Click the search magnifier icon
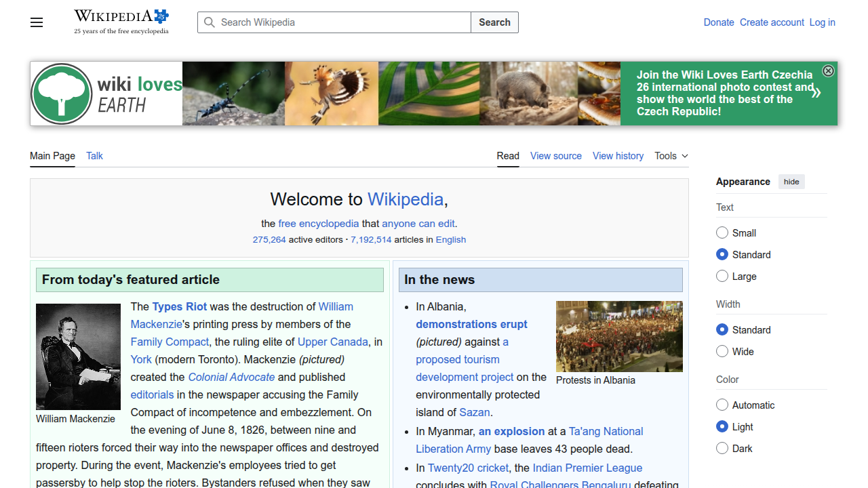The height and width of the screenshot is (488, 868). (210, 22)
